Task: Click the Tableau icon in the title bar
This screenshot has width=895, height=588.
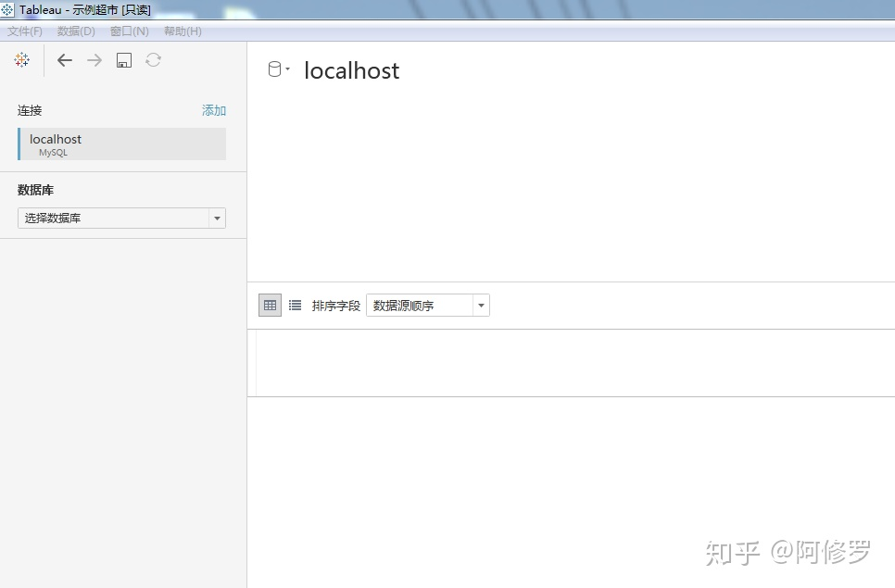Action: point(7,8)
